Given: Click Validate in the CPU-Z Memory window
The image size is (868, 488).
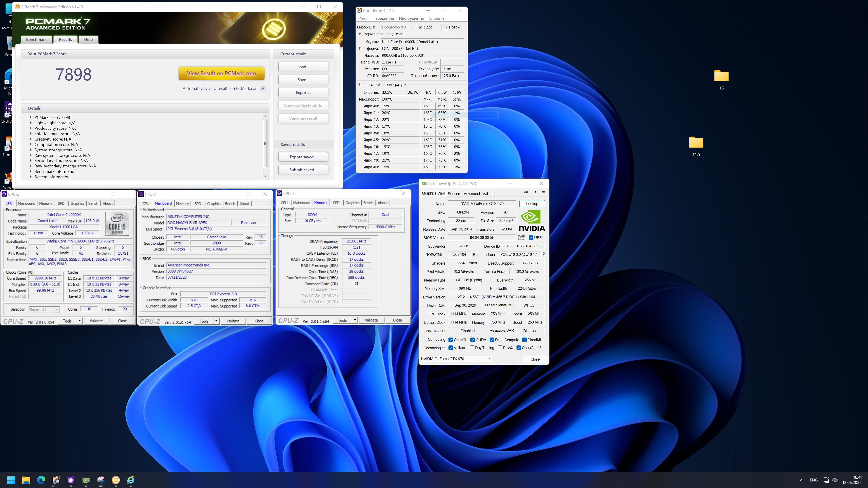Looking at the screenshot, I should pos(371,320).
